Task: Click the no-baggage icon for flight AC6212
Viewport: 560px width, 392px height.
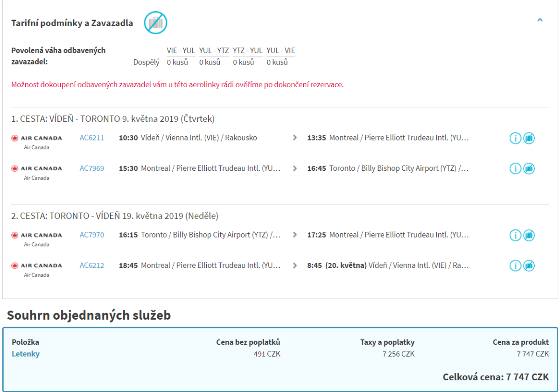Action: (529, 266)
